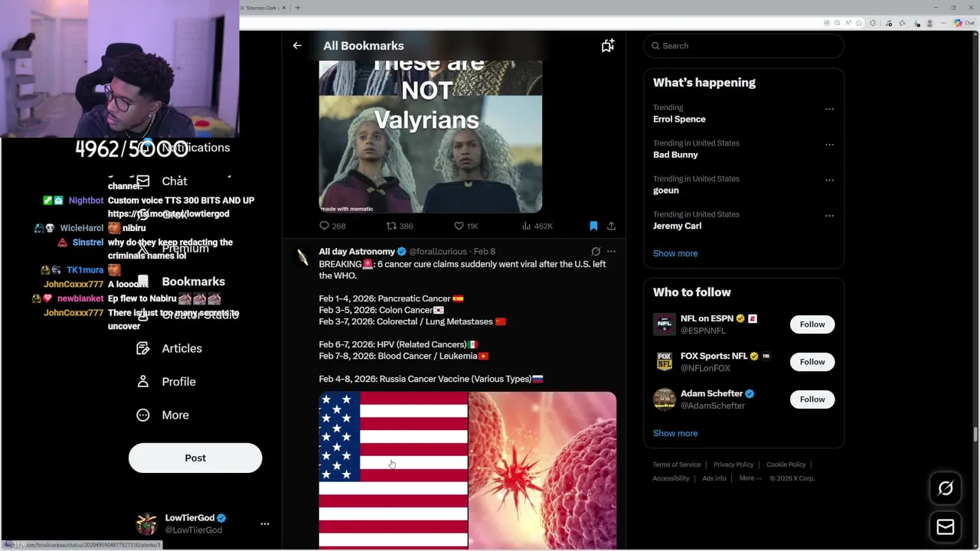
Task: Open more options for Jeremy Carl trend
Action: [829, 215]
